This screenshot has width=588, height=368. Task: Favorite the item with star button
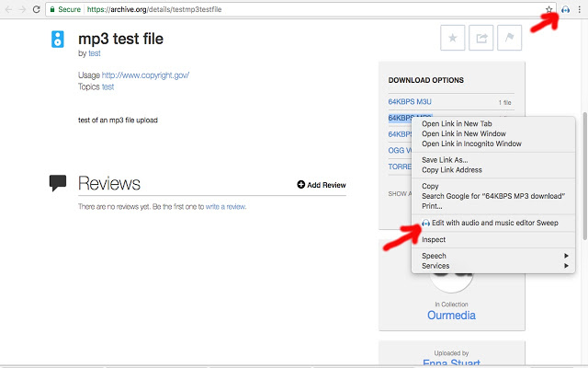coord(453,38)
